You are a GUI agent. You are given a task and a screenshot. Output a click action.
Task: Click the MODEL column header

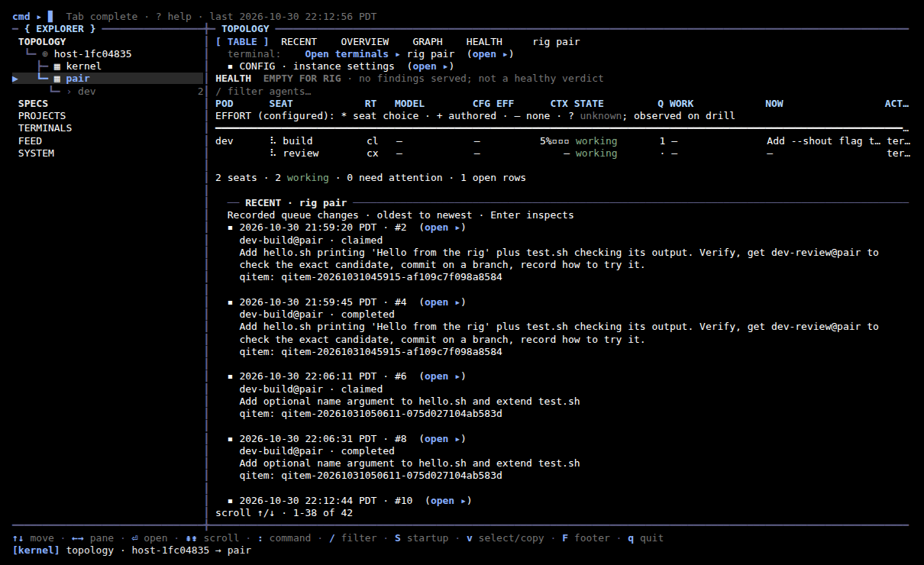coord(409,104)
